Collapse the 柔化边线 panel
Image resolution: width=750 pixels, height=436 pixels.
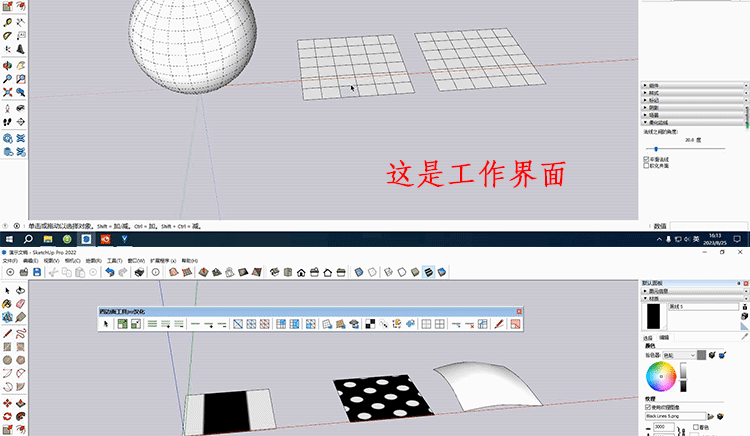coord(694,122)
